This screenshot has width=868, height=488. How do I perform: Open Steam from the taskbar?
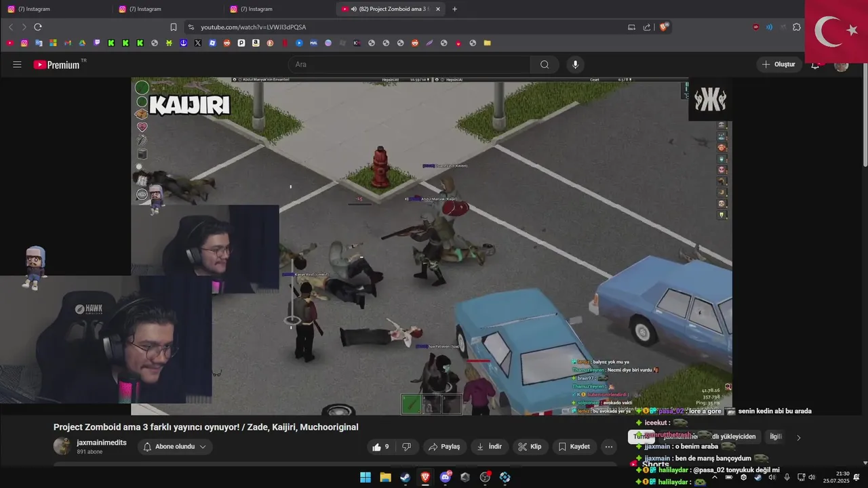point(406,477)
